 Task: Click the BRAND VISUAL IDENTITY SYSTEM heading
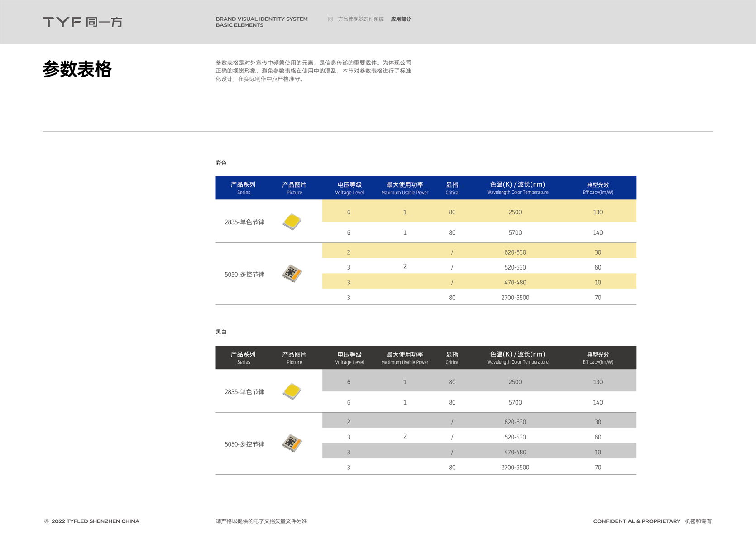(x=261, y=19)
